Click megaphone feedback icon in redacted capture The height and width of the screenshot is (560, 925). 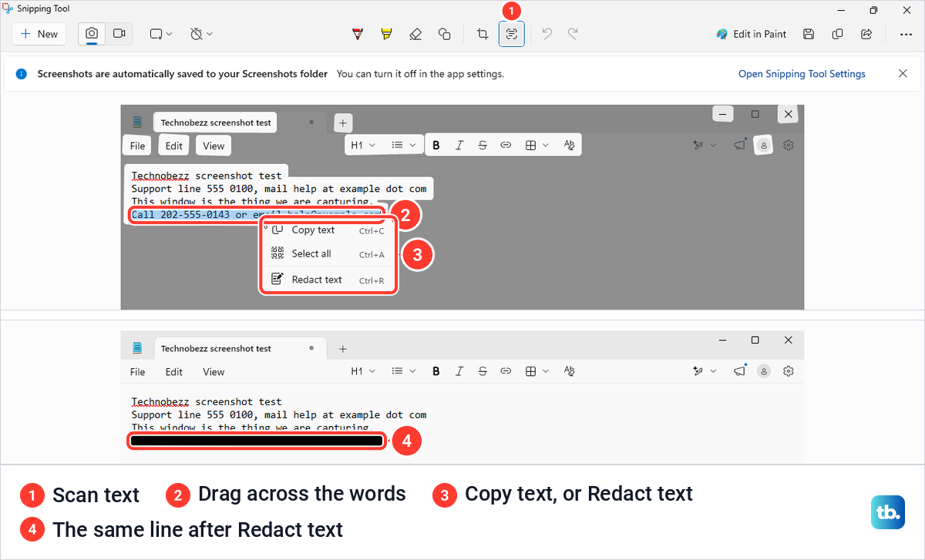(740, 371)
